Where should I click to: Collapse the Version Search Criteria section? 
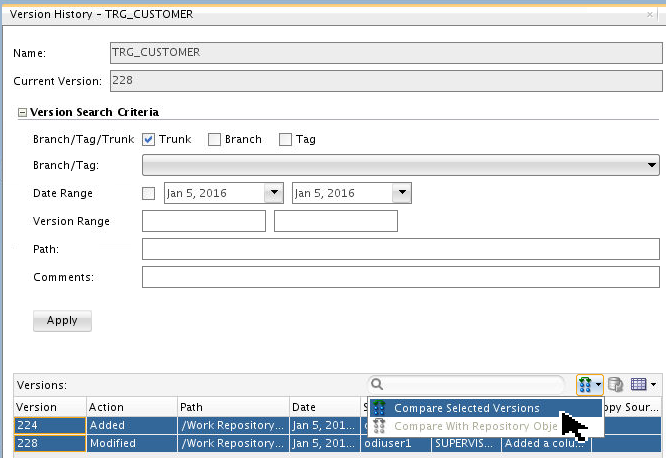click(22, 113)
